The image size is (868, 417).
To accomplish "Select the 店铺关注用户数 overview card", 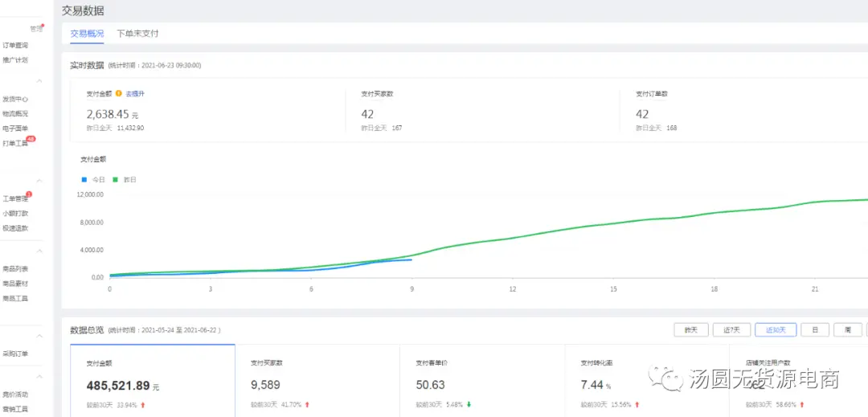I will click(x=799, y=381).
